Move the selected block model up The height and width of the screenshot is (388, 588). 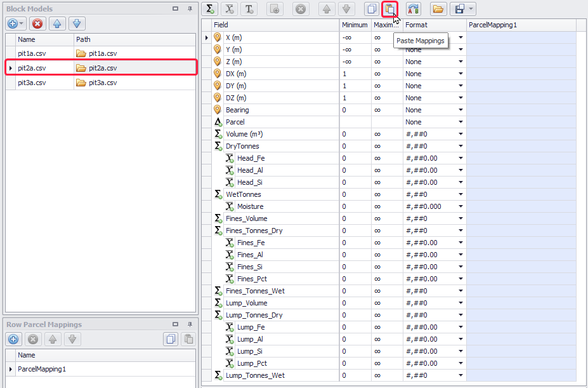point(56,23)
